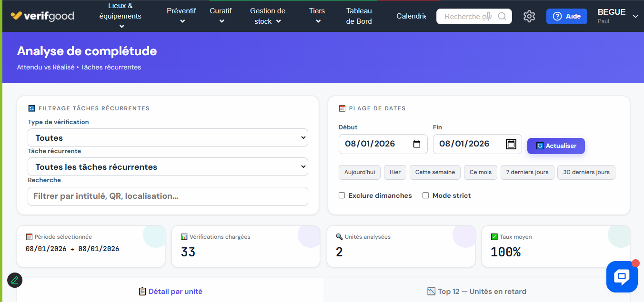Switch to Top 12 — Unités en retard tab
This screenshot has height=302, width=644.
[476, 291]
